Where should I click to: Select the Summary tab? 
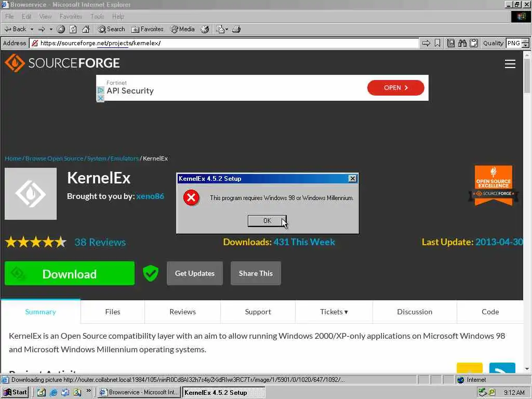pyautogui.click(x=41, y=312)
